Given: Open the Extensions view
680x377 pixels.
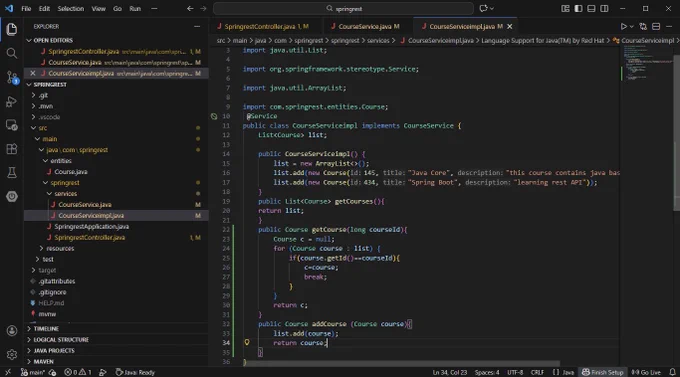Looking at the screenshot, I should pos(12,149).
